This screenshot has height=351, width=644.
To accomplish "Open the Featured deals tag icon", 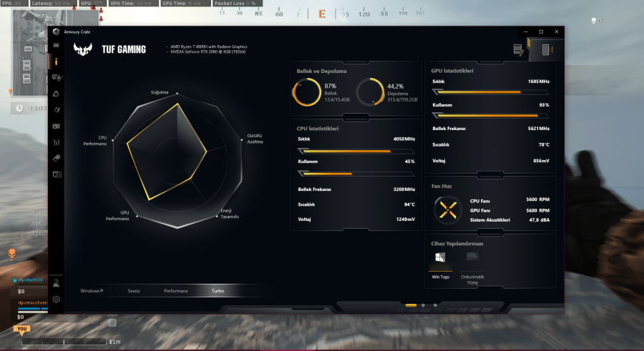I will pyautogui.click(x=57, y=158).
